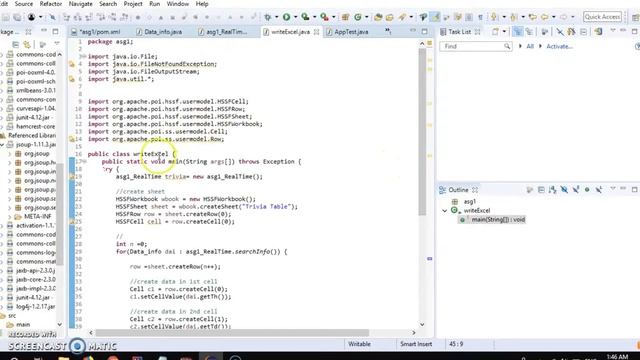Image resolution: width=640 pixels, height=360 pixels.
Task: Expand the All filter arrow in Task List
Action: coord(520,46)
